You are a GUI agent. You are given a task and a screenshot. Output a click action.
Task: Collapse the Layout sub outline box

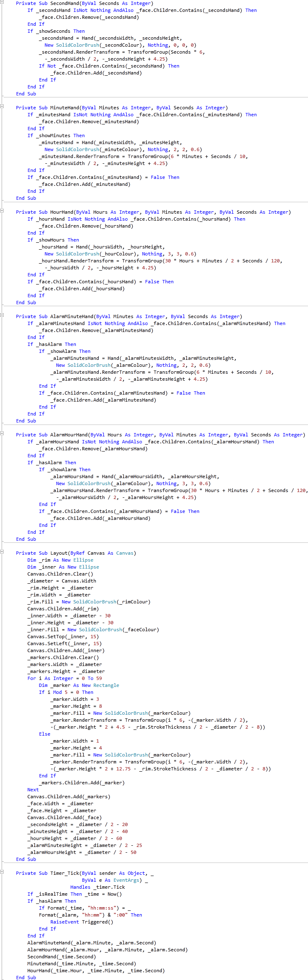[x=2, y=551]
